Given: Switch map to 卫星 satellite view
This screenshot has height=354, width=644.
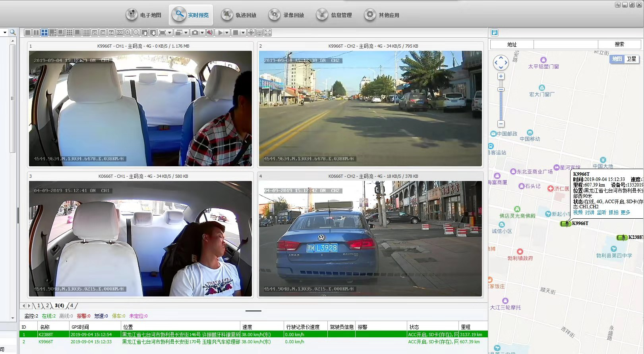Looking at the screenshot, I should 631,59.
